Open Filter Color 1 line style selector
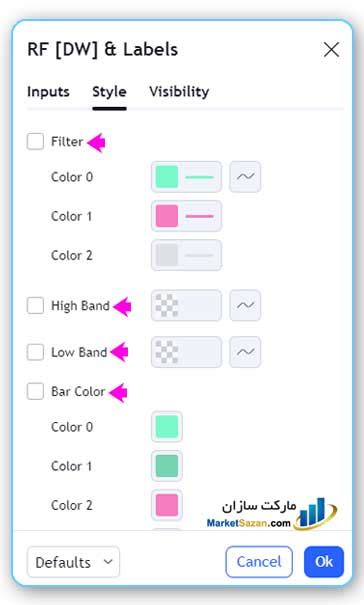364x605 pixels. click(x=186, y=216)
